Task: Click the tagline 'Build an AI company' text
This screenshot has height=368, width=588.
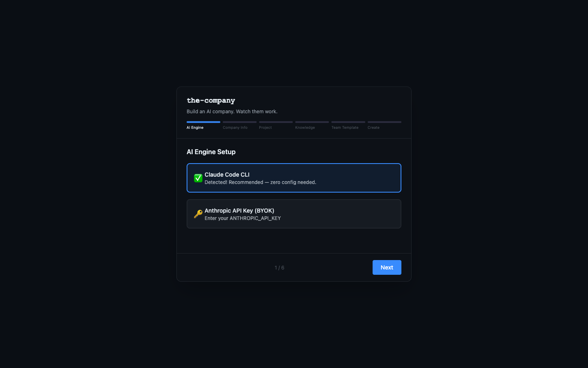Action: click(x=232, y=111)
